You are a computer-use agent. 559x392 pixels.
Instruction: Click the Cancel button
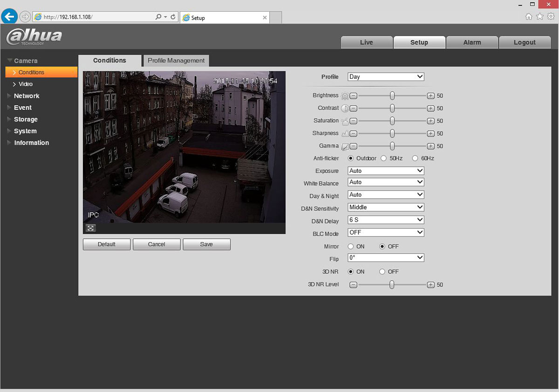pyautogui.click(x=157, y=244)
